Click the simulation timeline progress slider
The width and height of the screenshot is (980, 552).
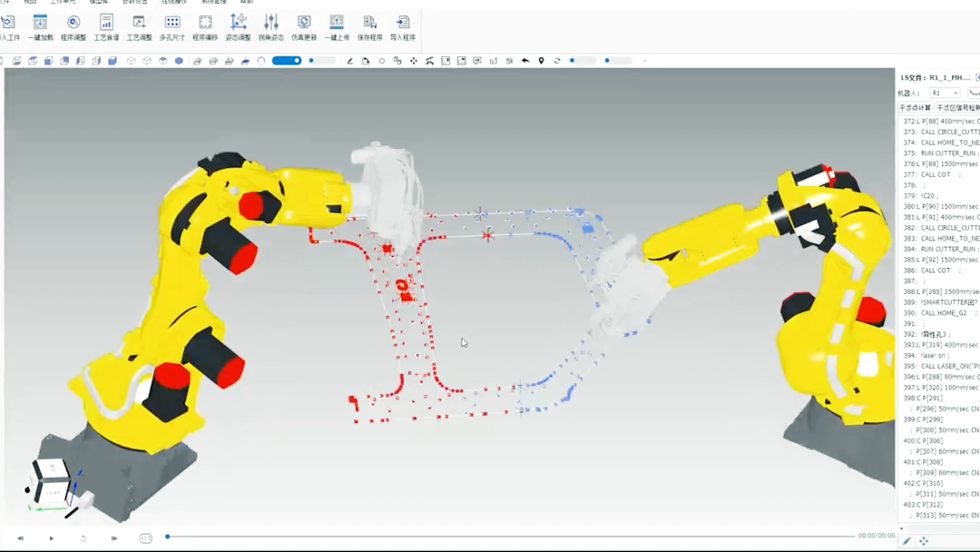tap(511, 537)
